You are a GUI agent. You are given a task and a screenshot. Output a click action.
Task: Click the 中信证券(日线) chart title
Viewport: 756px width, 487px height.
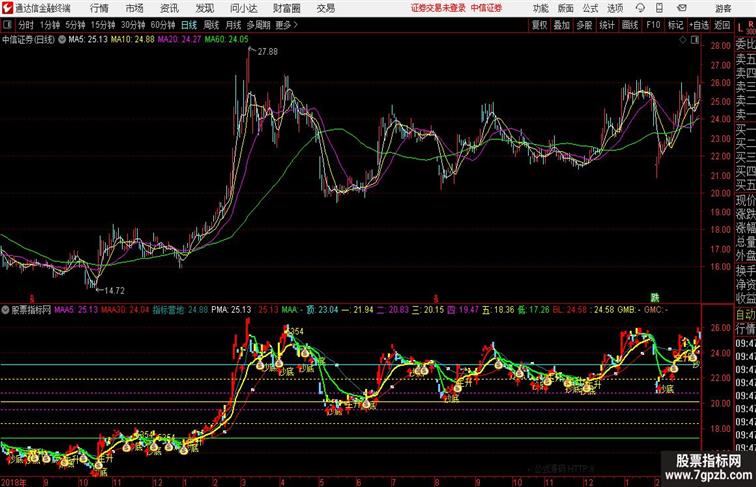click(28, 40)
